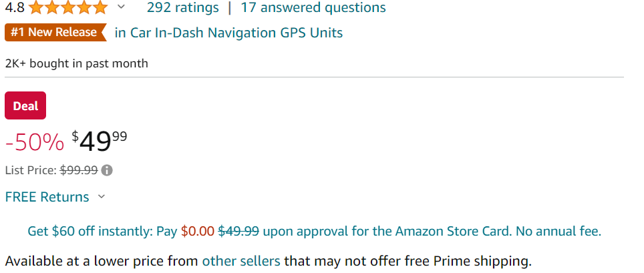The image size is (644, 273).
Task: Click the 4.8 rating number
Action: tap(15, 7)
